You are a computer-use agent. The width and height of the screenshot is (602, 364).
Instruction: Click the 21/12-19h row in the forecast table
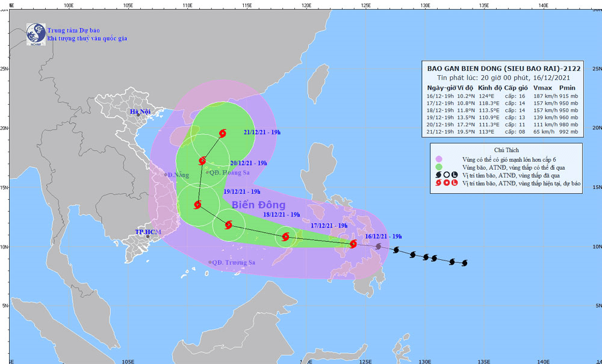(x=502, y=132)
